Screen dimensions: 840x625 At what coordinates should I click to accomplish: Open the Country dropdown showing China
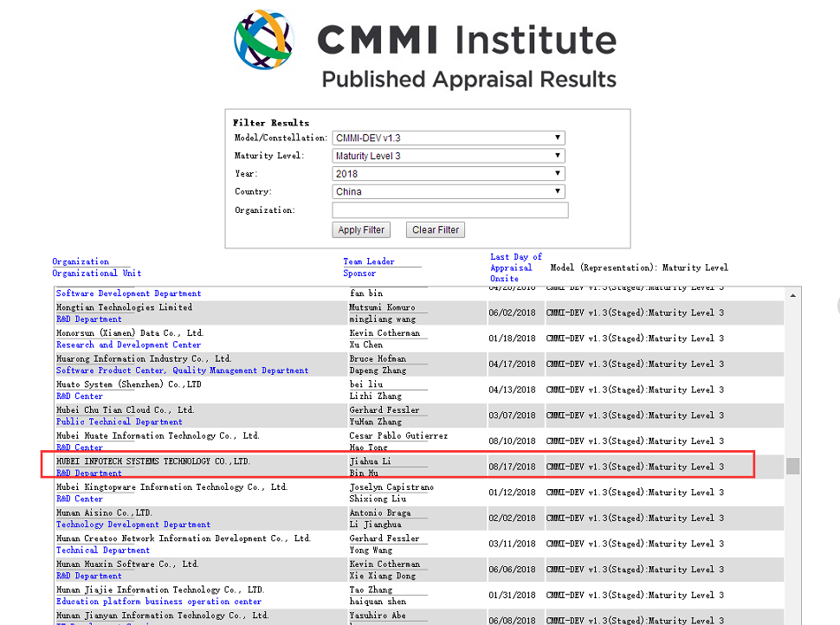click(449, 191)
